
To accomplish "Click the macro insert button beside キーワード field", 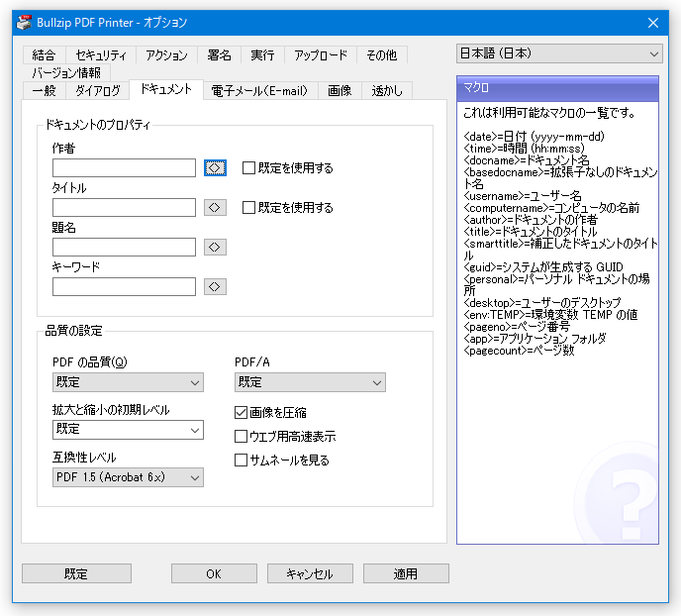I will (x=215, y=287).
